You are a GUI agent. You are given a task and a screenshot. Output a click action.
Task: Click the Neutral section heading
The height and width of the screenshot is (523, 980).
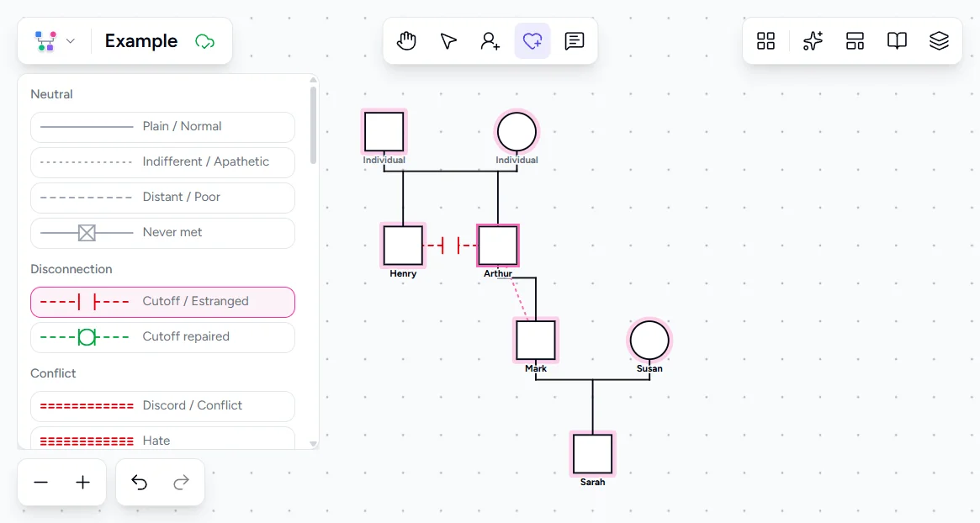[52, 94]
